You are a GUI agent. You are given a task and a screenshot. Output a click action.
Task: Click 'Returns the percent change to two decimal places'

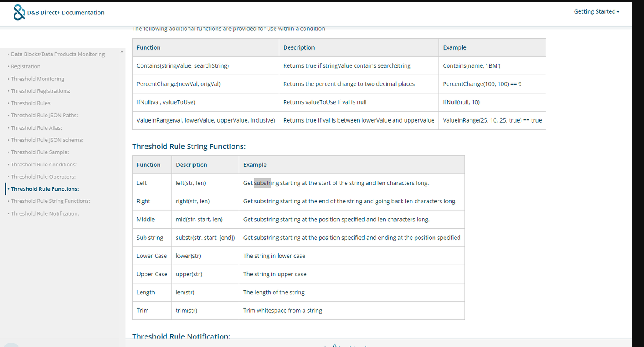pos(349,84)
